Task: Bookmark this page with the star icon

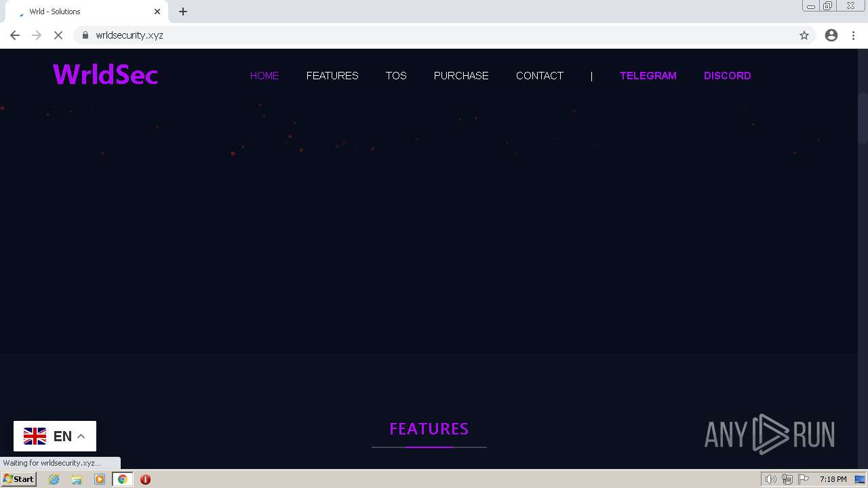Action: [804, 35]
